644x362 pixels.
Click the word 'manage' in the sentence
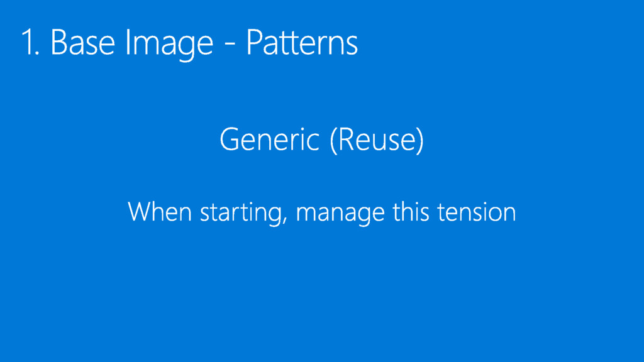click(x=340, y=214)
